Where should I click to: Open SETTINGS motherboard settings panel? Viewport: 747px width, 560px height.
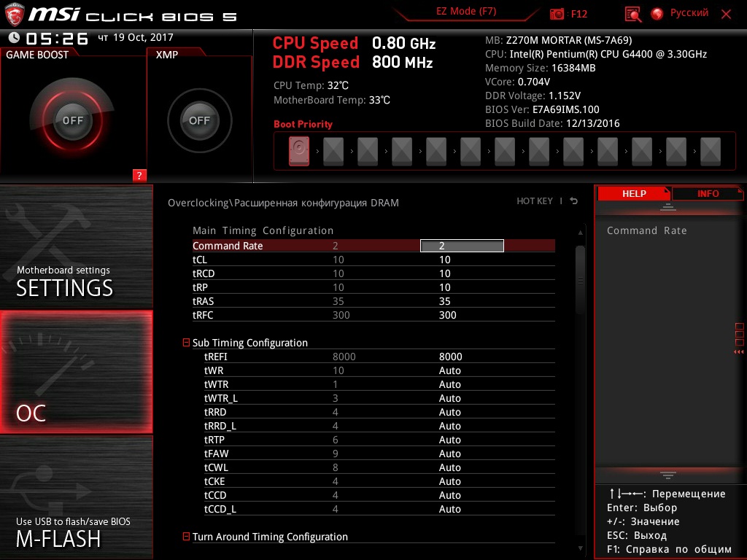[76, 246]
